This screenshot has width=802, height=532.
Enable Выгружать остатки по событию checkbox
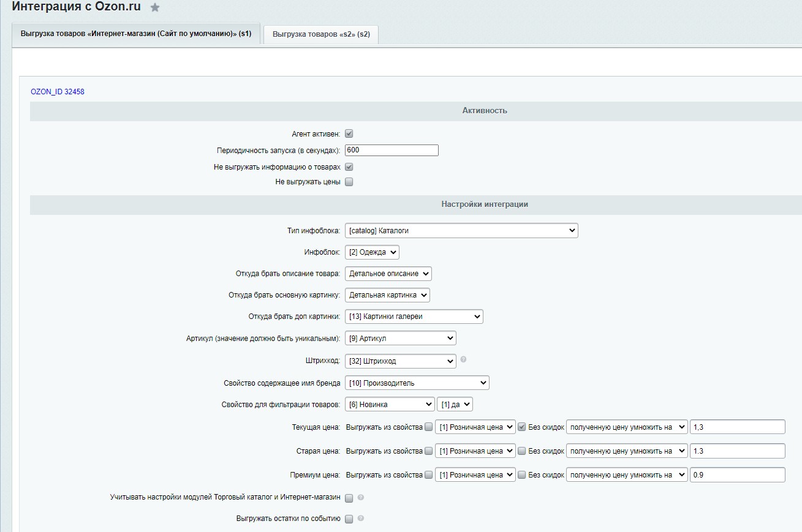349,519
